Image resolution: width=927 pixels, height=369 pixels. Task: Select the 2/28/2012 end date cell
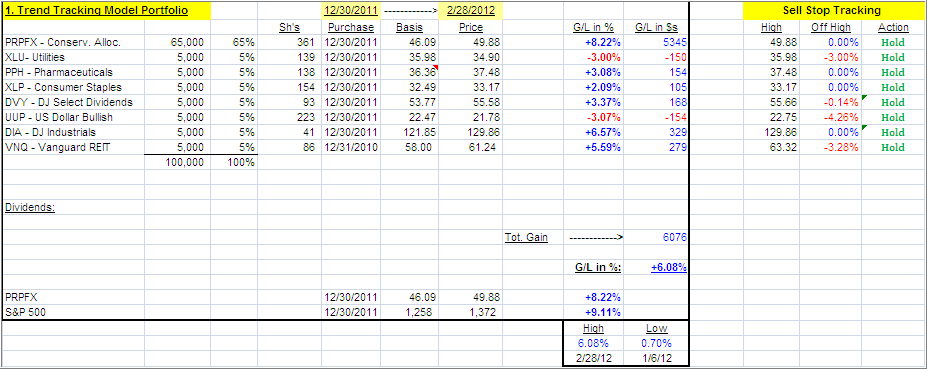coord(471,11)
